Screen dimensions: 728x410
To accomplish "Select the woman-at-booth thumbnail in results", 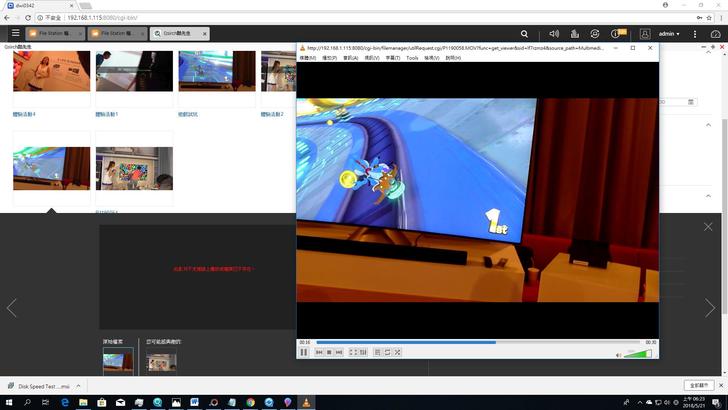I will (x=52, y=71).
